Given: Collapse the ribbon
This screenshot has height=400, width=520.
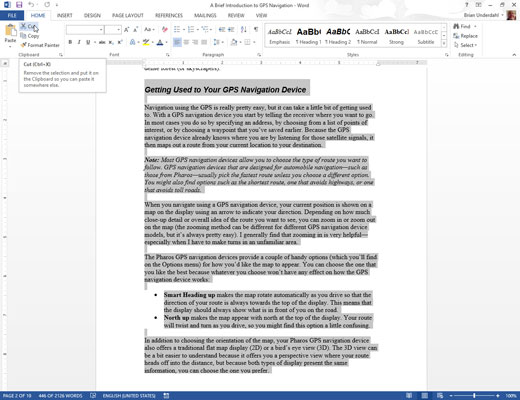Looking at the screenshot, I should coord(514,55).
